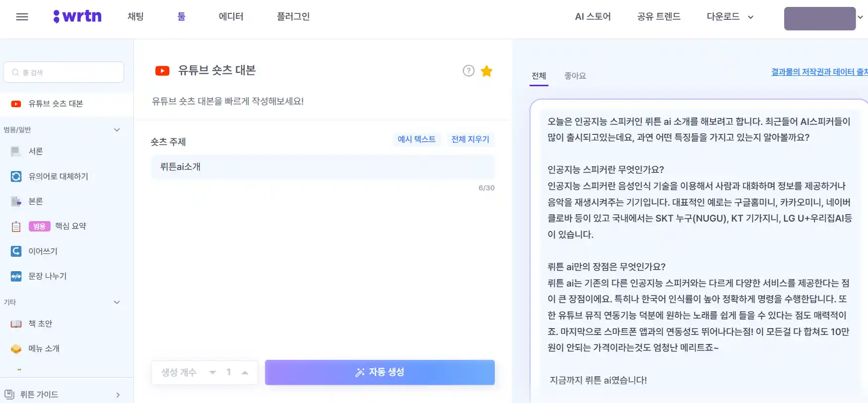
Task: Click the 메뉴 소개 sandwich icon
Action: 16,348
